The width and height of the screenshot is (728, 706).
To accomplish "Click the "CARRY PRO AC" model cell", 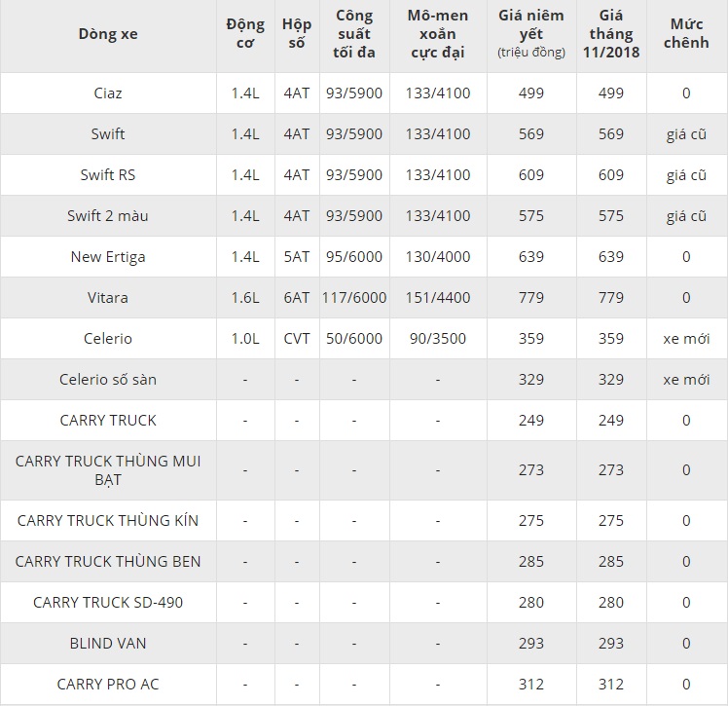I will (108, 685).
